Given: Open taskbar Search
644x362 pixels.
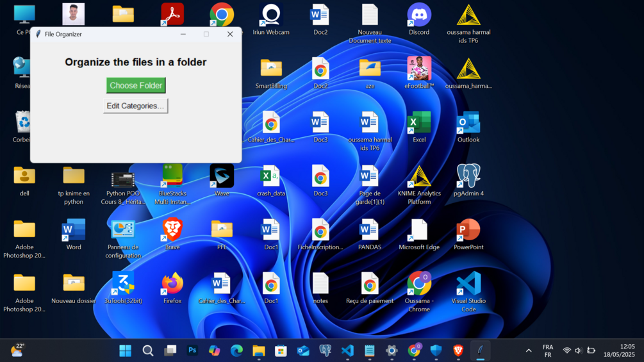Looking at the screenshot, I should click(148, 350).
